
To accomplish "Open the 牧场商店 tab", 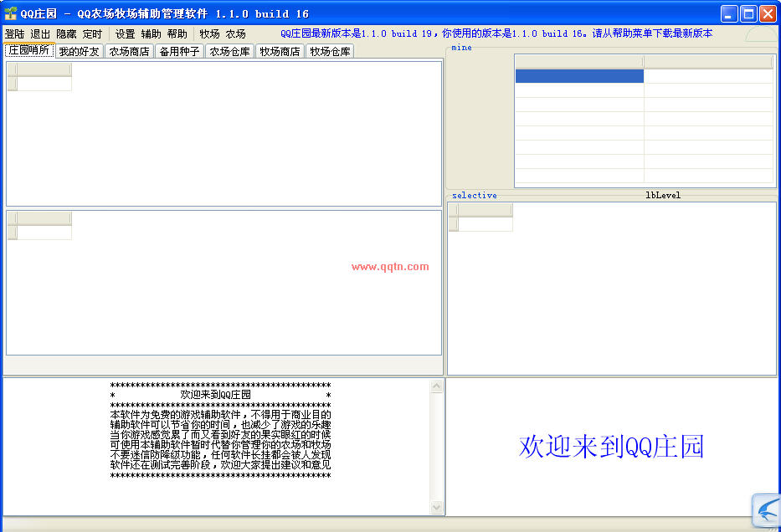I will click(280, 51).
